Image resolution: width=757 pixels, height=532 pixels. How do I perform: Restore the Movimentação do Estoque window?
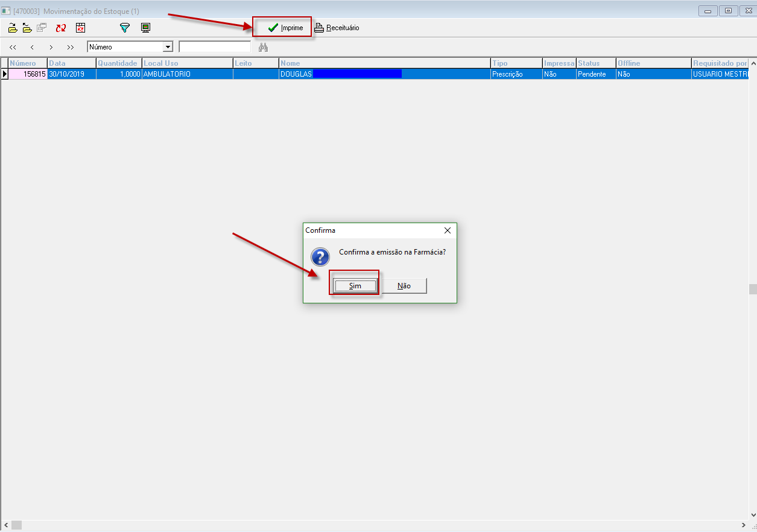pyautogui.click(x=728, y=11)
